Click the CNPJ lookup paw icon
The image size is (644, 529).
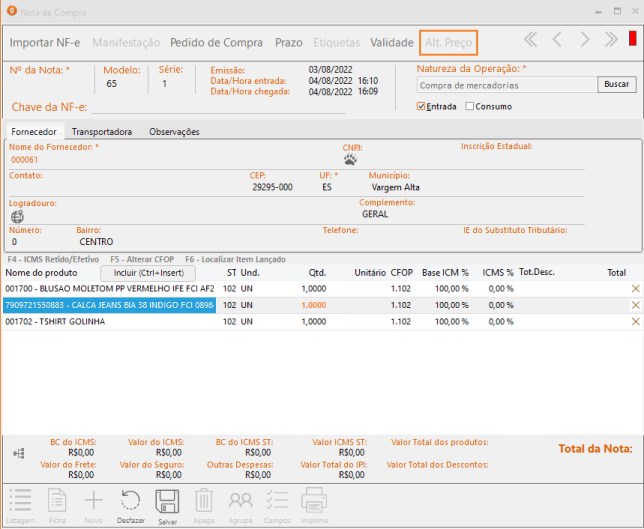point(350,159)
